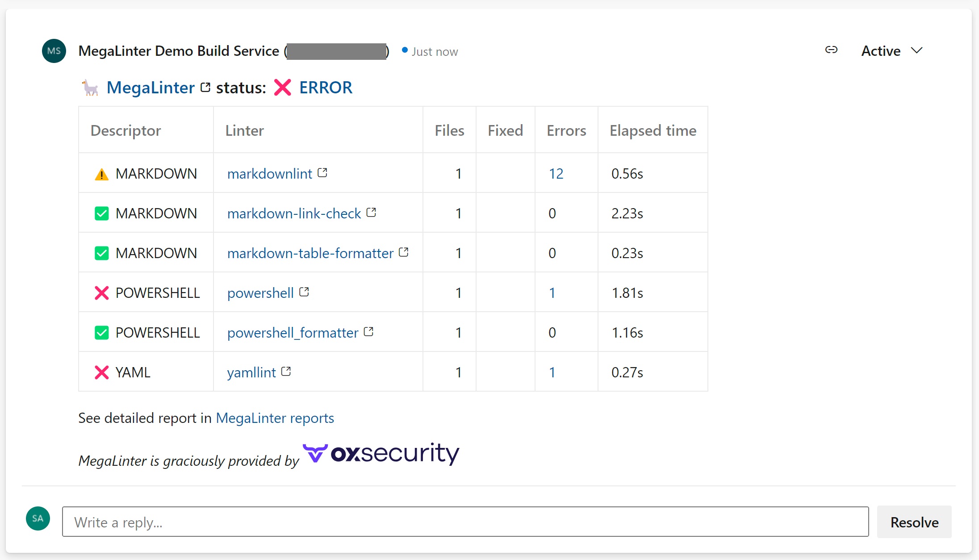Click green check icon in markdown-link-check row
The image size is (979, 560).
tap(102, 213)
